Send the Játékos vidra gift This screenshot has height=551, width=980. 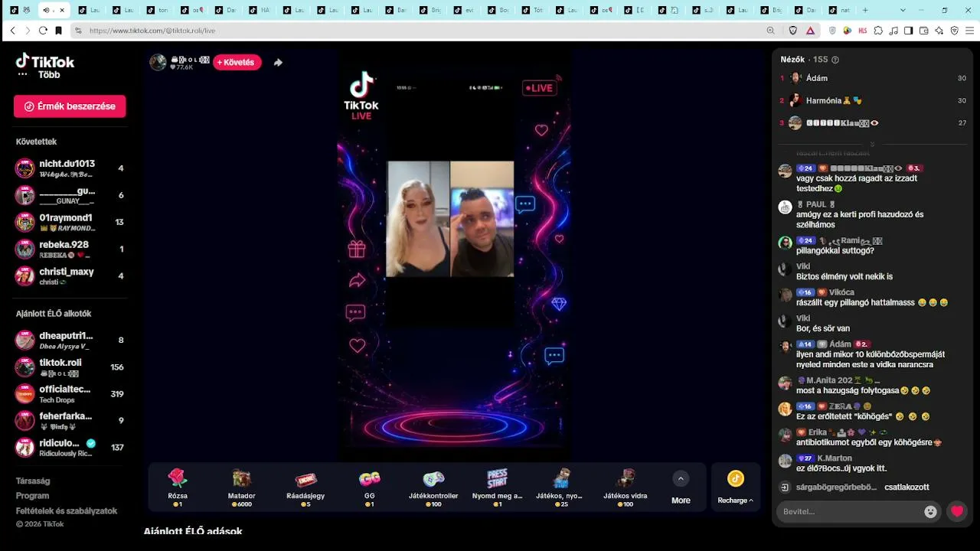pyautogui.click(x=625, y=487)
